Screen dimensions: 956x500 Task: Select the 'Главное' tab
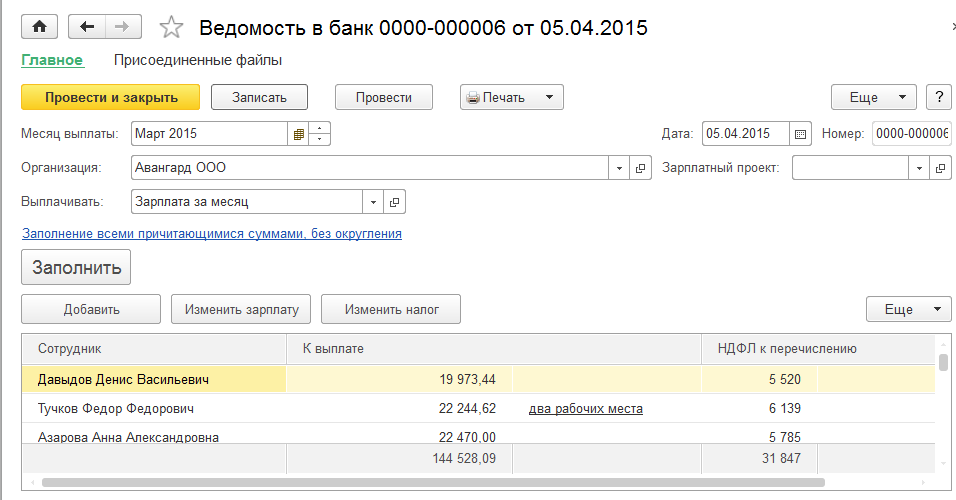coord(52,60)
